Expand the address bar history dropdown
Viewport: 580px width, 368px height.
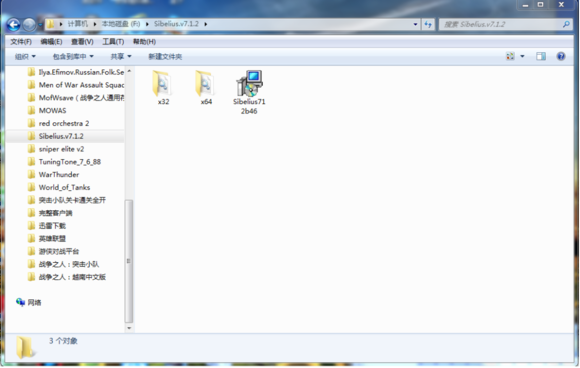(x=415, y=24)
